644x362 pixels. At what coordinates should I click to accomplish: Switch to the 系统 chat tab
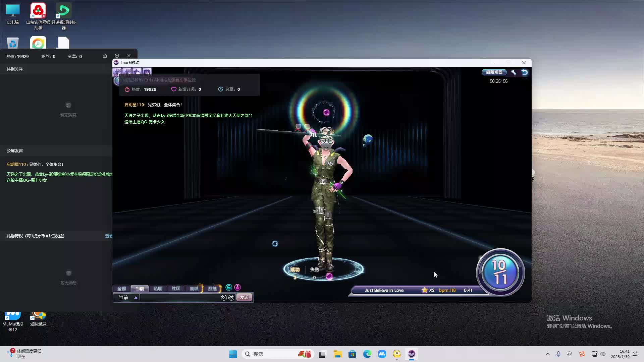point(212,289)
